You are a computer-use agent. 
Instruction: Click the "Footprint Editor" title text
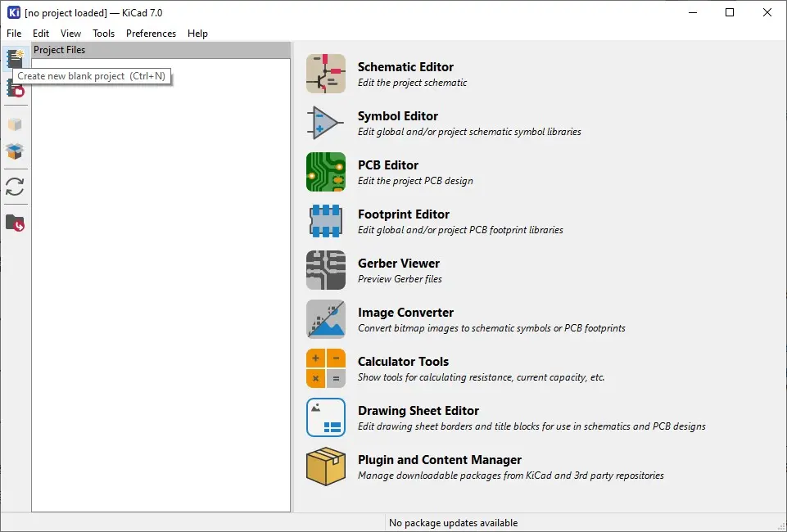point(404,214)
